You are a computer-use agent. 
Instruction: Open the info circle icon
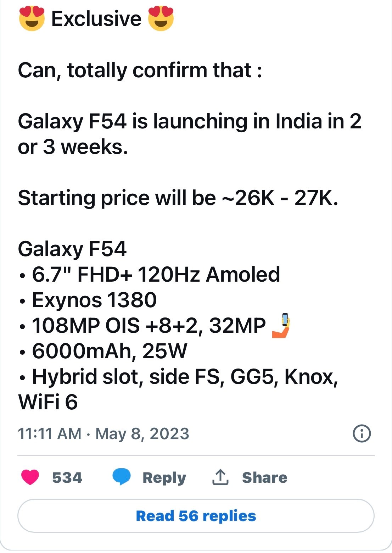coord(362,433)
